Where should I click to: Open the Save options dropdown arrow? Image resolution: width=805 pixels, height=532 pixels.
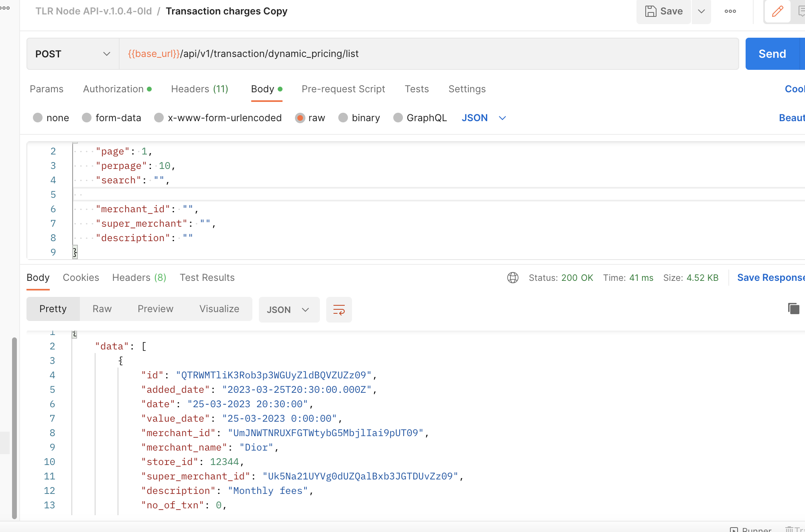pos(701,11)
